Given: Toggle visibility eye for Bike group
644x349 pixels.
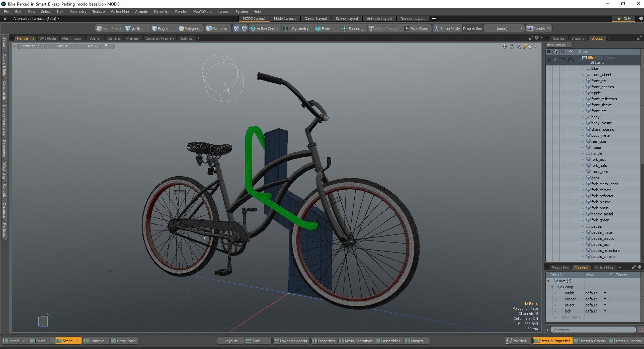Looking at the screenshot, I should pos(549,60).
